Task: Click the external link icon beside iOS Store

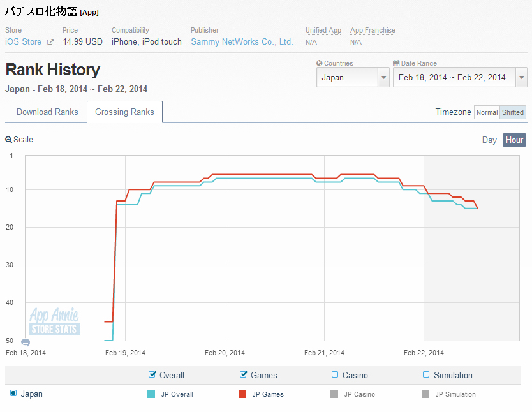Action: [x=50, y=42]
